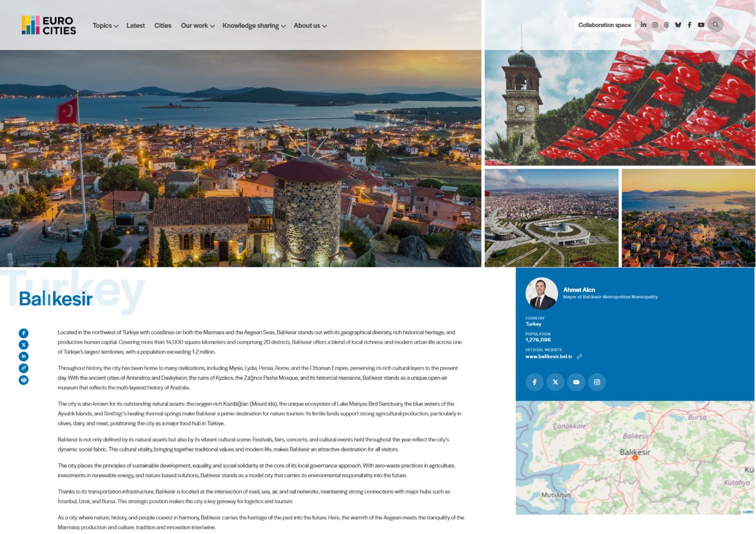The image size is (756, 534).
Task: Click the Eurocities logo
Action: coord(49,25)
